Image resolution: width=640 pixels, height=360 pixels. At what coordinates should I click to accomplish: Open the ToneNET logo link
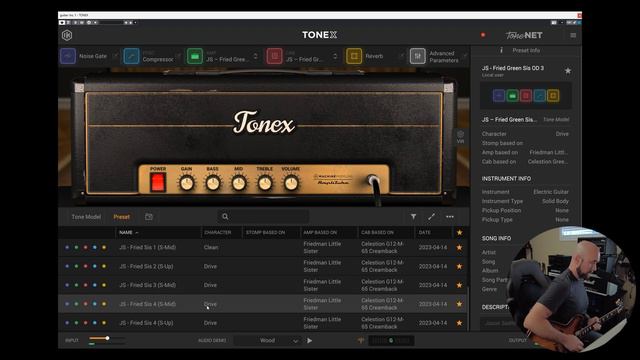tap(524, 35)
